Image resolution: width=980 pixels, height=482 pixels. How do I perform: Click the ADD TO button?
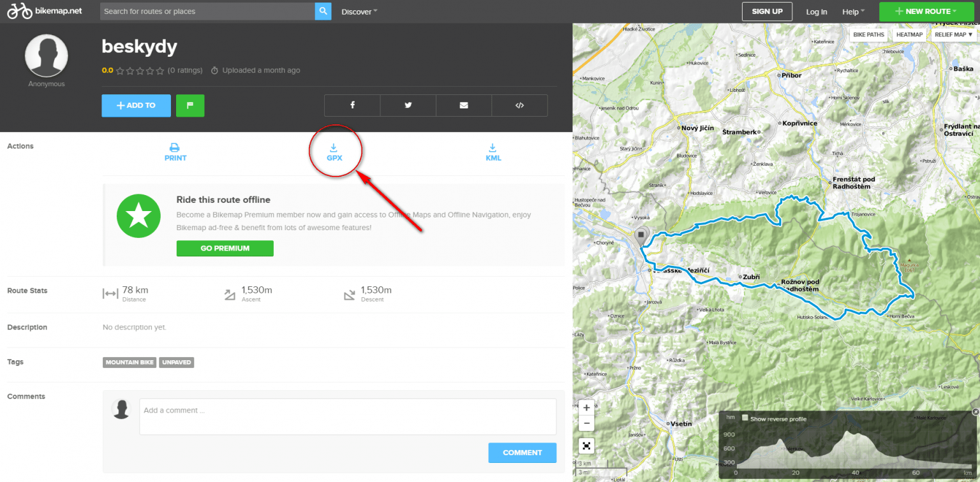136,105
